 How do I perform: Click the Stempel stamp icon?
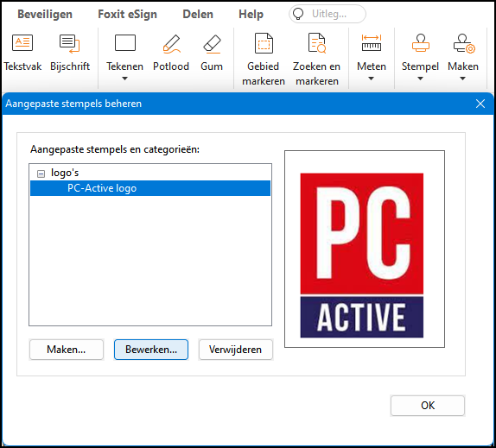[421, 43]
